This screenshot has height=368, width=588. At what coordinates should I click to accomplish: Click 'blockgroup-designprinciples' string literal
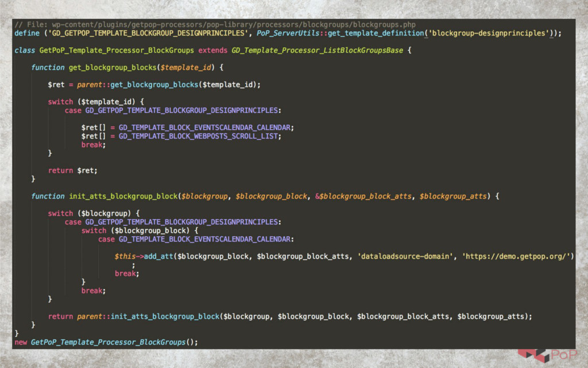click(x=488, y=33)
